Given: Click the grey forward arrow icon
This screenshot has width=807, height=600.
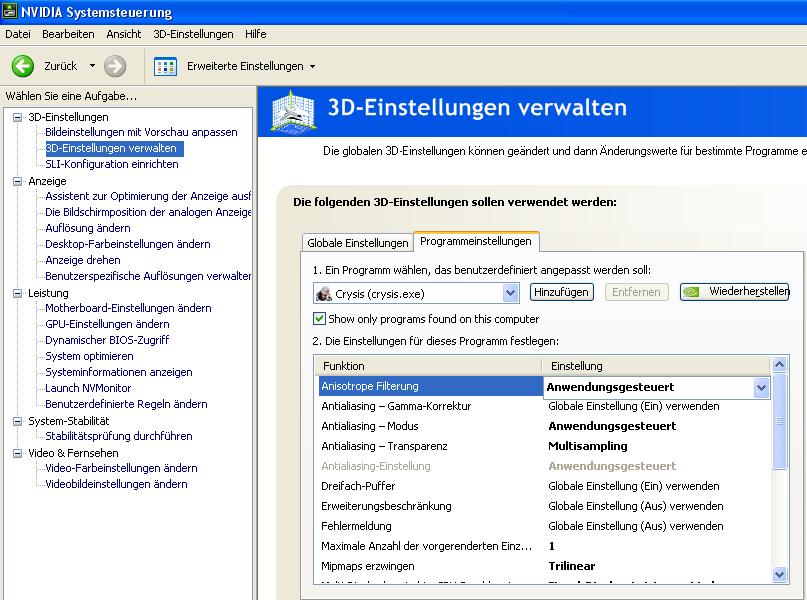Looking at the screenshot, I should click(x=115, y=66).
